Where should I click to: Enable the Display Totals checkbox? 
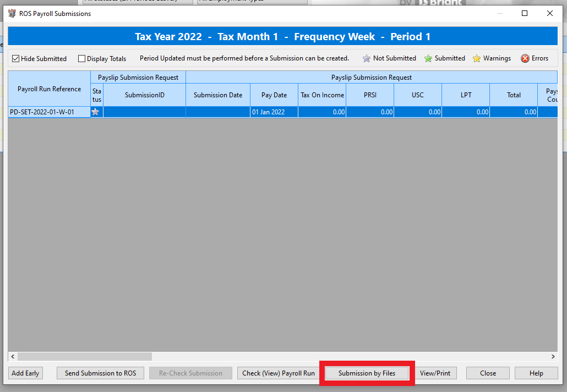click(x=81, y=58)
